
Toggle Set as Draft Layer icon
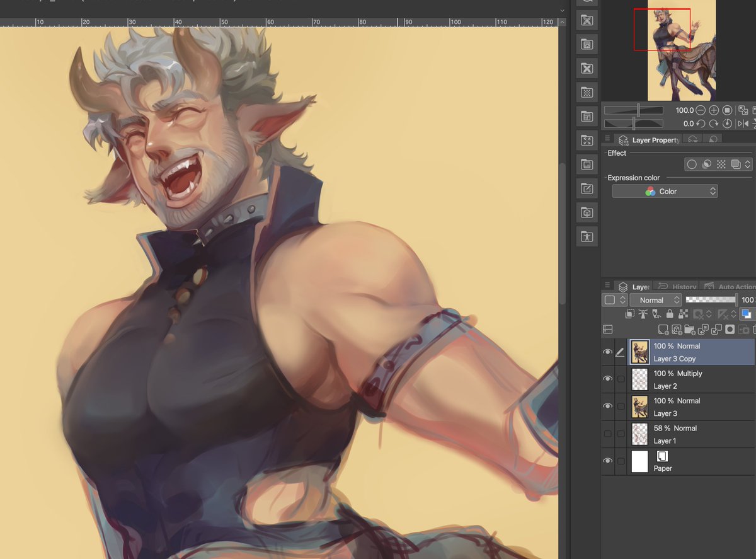pyautogui.click(x=656, y=314)
